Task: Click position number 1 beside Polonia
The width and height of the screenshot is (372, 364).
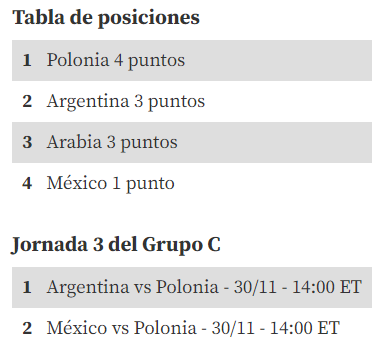Action: (27, 61)
